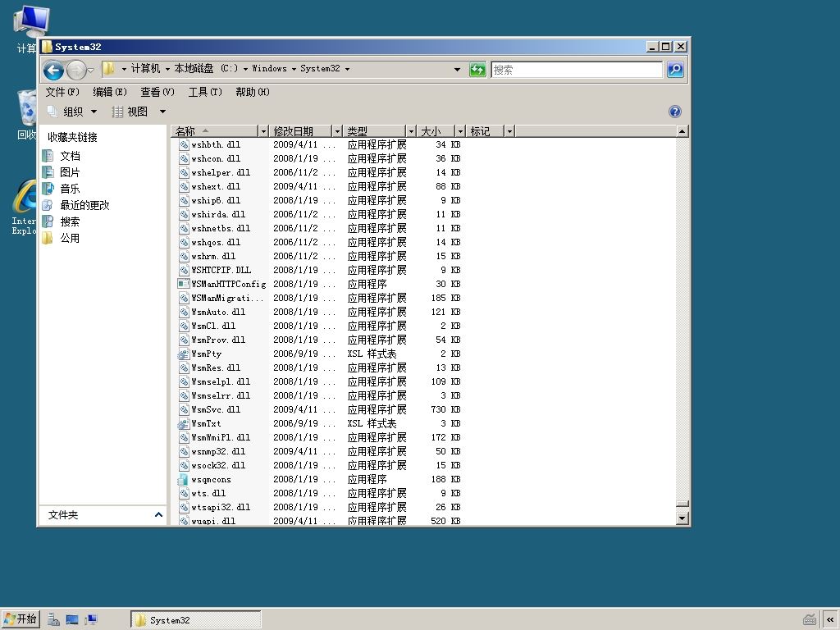Expand the 视图 options arrow
Screen dimensions: 840x630
(x=162, y=112)
